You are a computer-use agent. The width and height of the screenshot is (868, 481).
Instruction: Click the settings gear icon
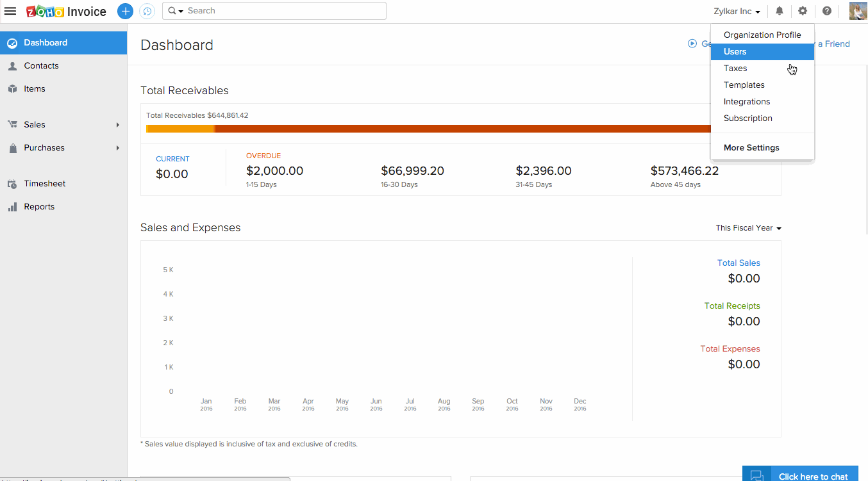803,11
